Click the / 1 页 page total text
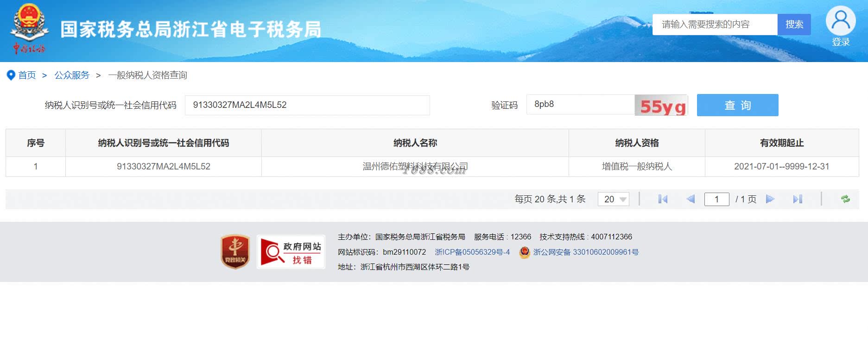 pos(746,199)
